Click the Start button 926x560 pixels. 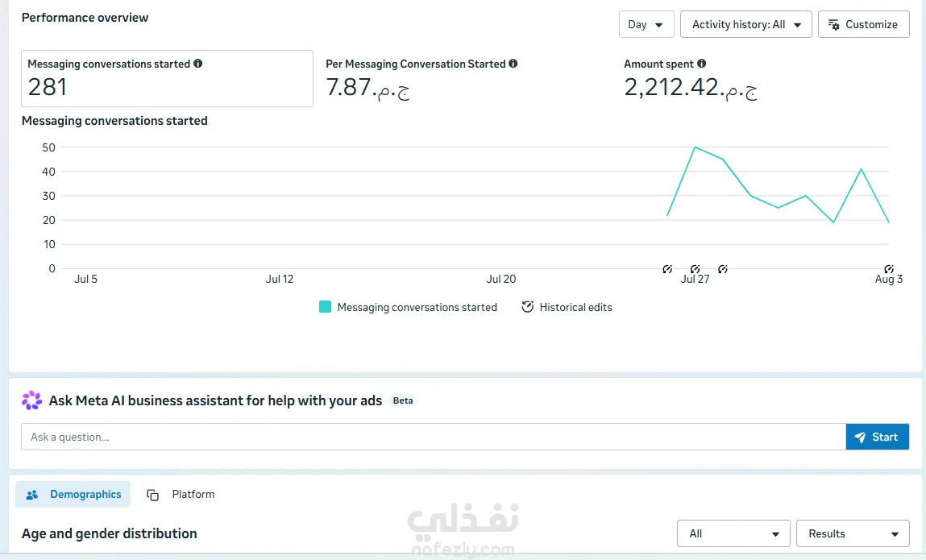click(877, 438)
